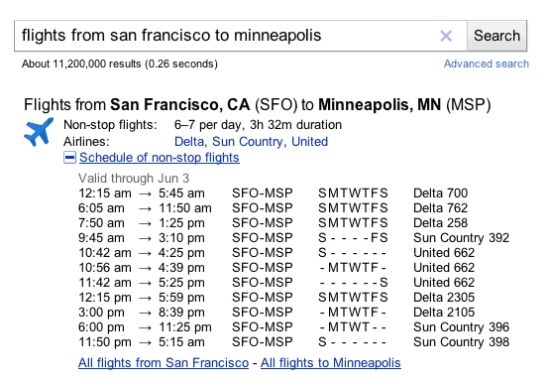
Task: Open the United airline link
Action: (x=309, y=141)
